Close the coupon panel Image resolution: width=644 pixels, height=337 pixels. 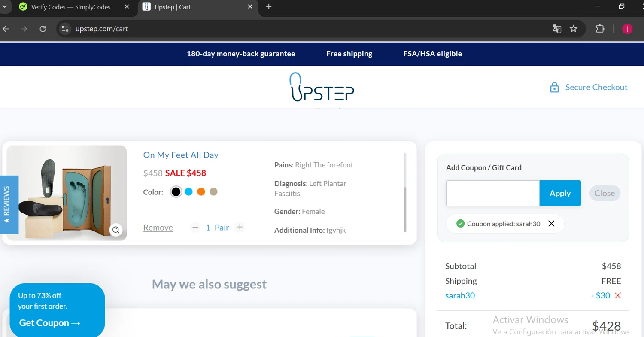pyautogui.click(x=605, y=193)
